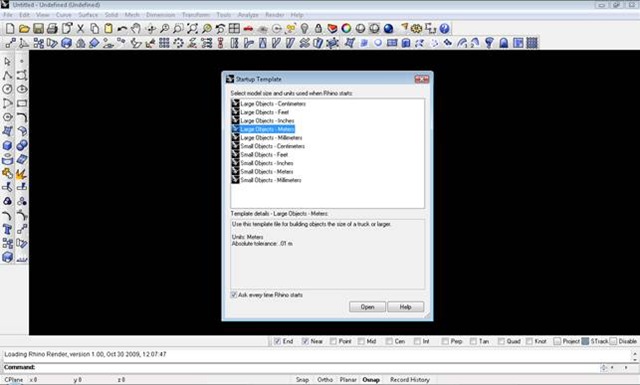Select Large Objects - Millimeters template

click(271, 138)
